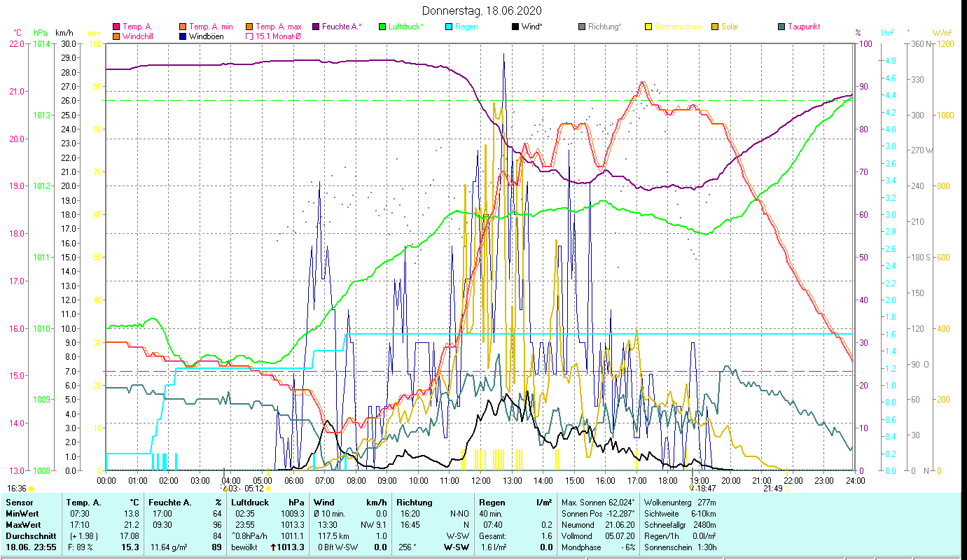The image size is (967, 560).
Task: Click the Max. Sonnen 62,024° entry
Action: click(x=598, y=503)
